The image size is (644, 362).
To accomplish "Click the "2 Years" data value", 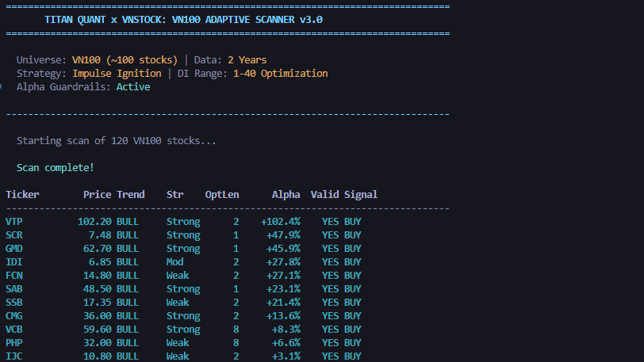I will click(x=247, y=60).
